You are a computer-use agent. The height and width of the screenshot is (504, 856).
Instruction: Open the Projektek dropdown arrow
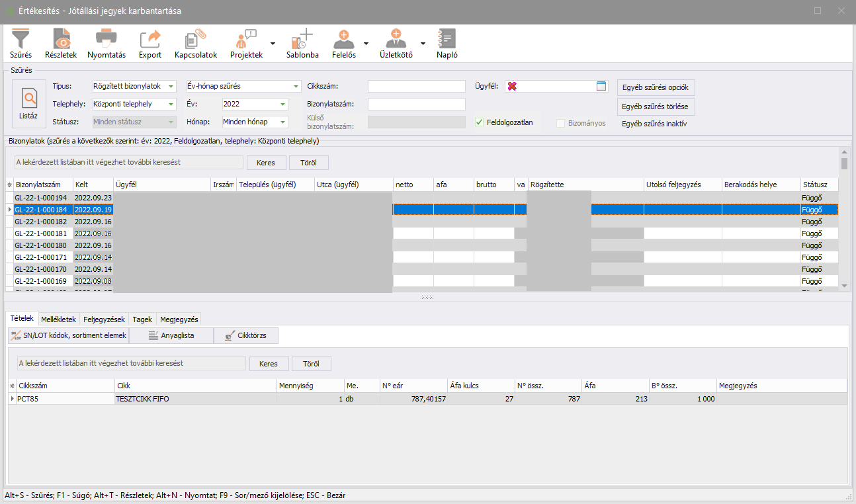[x=273, y=42]
